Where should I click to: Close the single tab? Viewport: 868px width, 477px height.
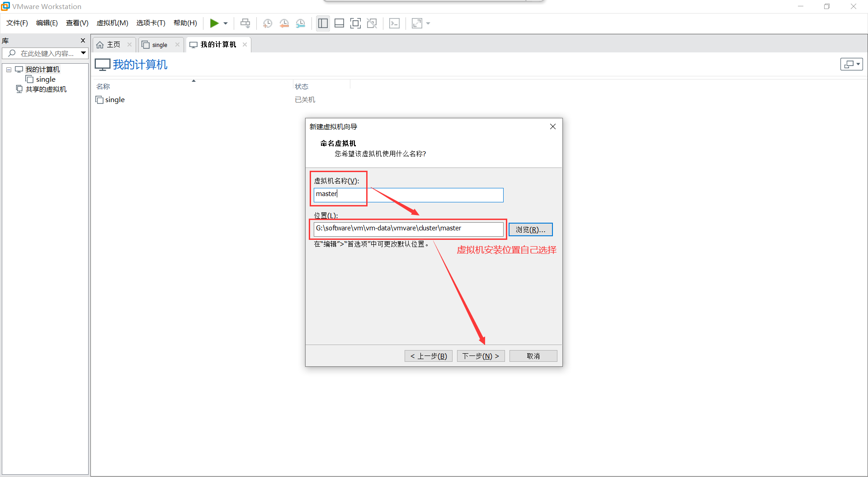point(177,45)
